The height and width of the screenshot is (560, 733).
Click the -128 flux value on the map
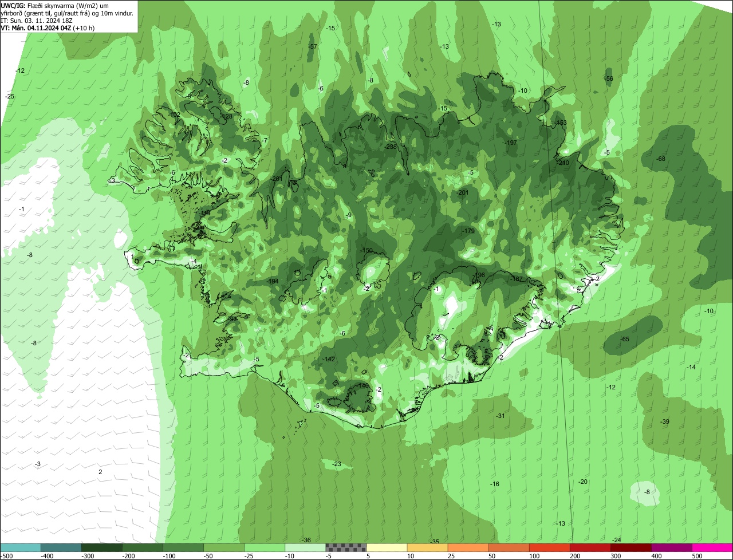[227, 116]
